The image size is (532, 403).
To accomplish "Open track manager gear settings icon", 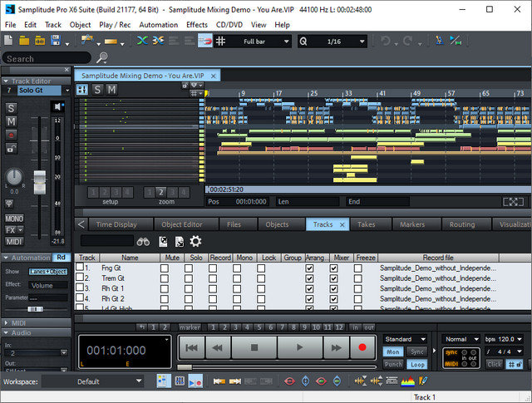I will tap(195, 241).
